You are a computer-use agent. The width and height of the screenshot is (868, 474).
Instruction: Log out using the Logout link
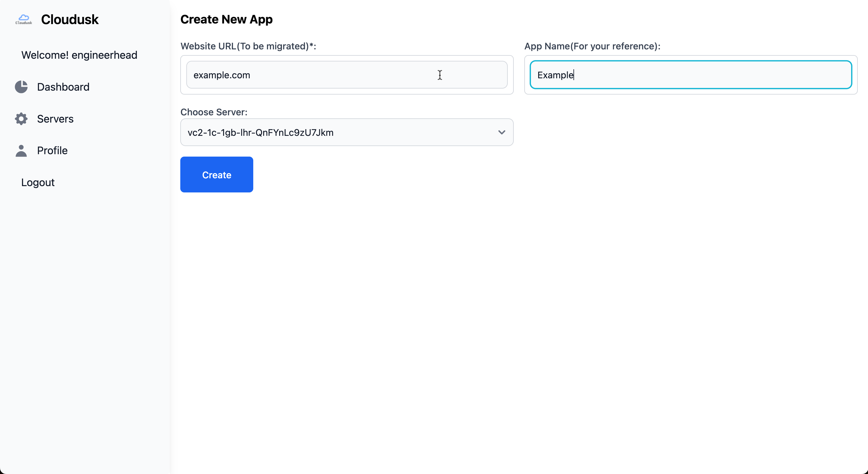pos(38,182)
